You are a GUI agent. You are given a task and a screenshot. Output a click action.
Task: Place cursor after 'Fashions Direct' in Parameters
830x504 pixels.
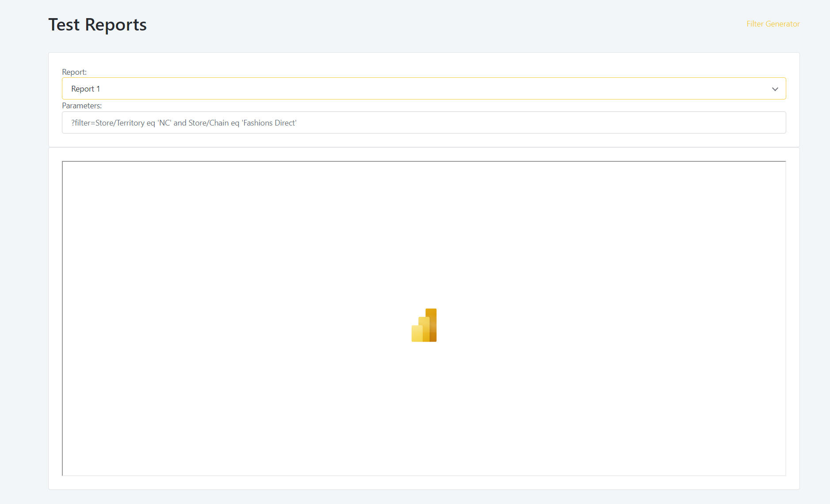[x=297, y=122]
